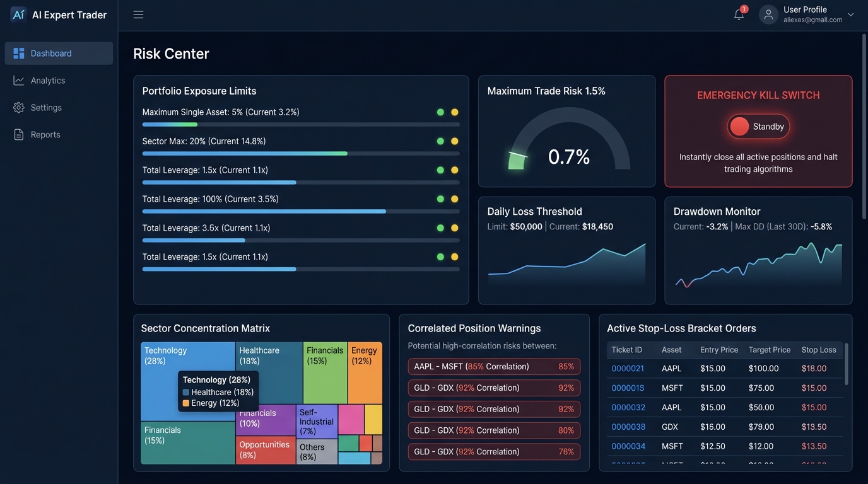Click Maximum Single Asset progress bar
The height and width of the screenshot is (484, 868).
[x=301, y=125]
